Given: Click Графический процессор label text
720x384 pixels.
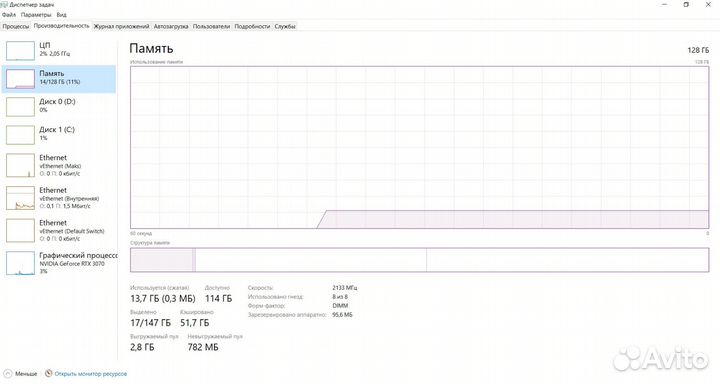Looking at the screenshot, I should tap(78, 255).
